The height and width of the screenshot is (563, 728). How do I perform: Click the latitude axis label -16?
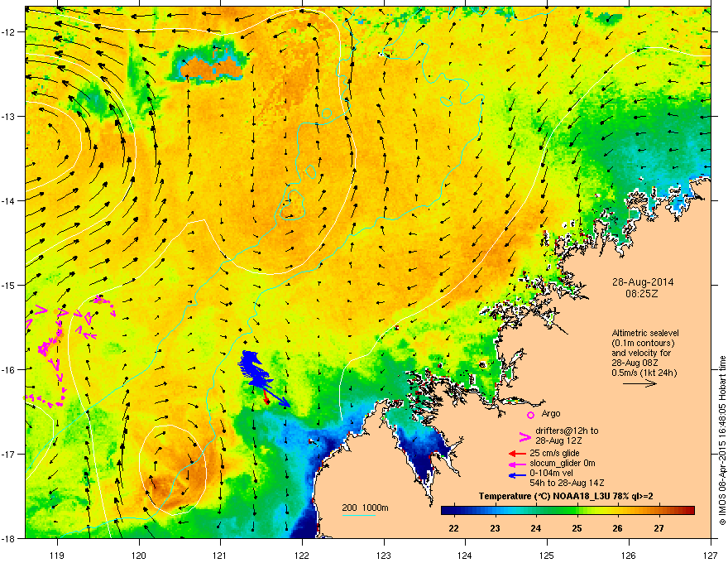[9, 370]
